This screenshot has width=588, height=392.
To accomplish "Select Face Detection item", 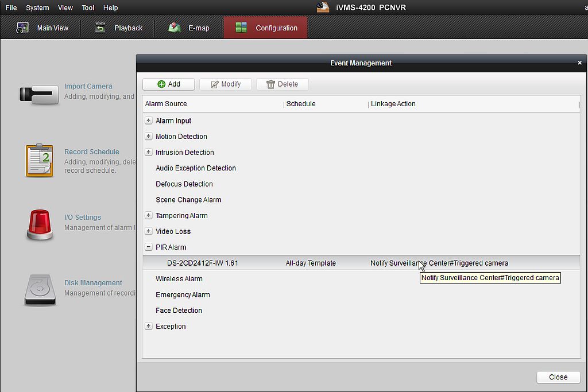I will click(x=179, y=311).
